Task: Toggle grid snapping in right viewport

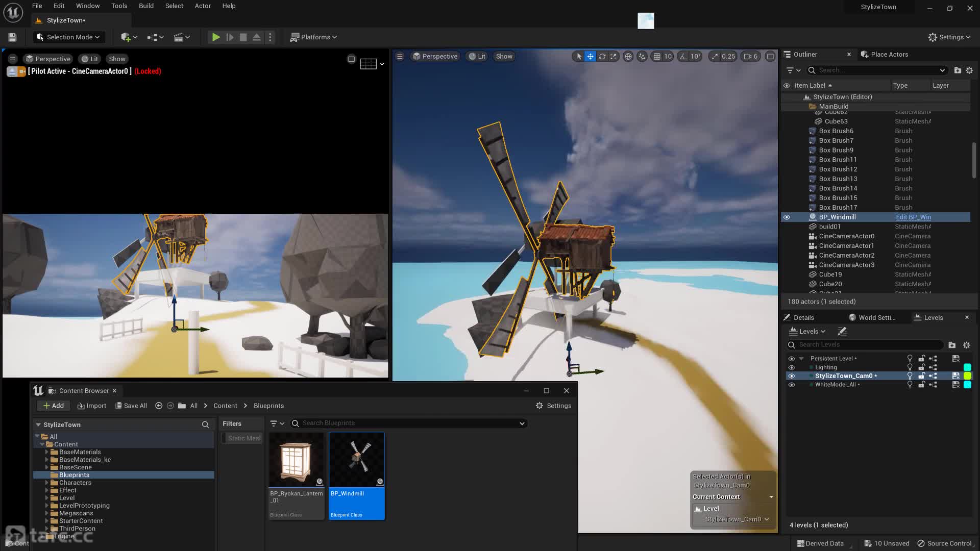Action: (657, 57)
